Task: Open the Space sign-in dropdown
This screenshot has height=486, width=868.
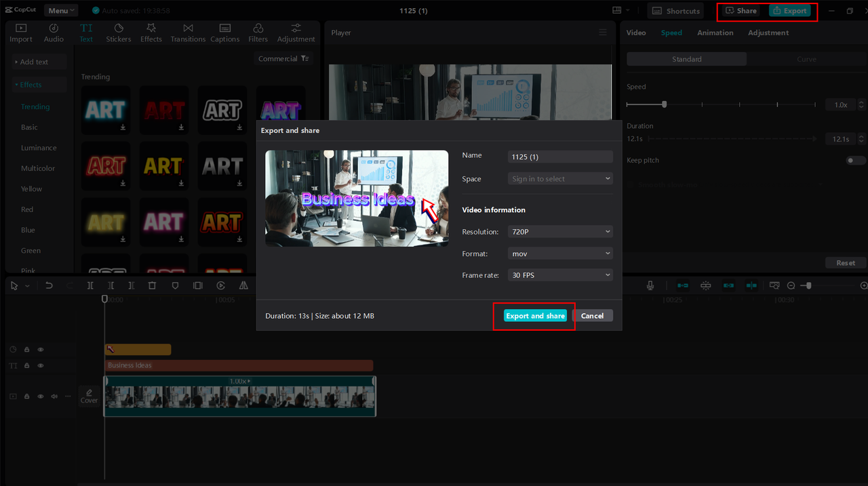Action: [x=560, y=179]
